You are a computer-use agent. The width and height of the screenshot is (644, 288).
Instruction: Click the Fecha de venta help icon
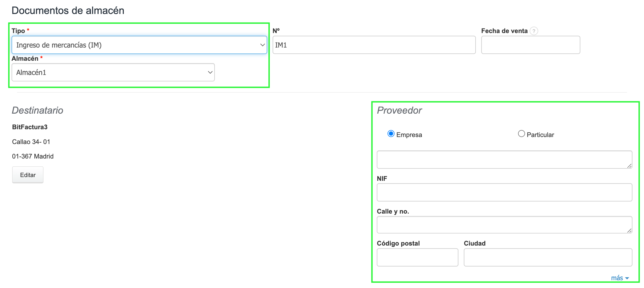coord(534,31)
